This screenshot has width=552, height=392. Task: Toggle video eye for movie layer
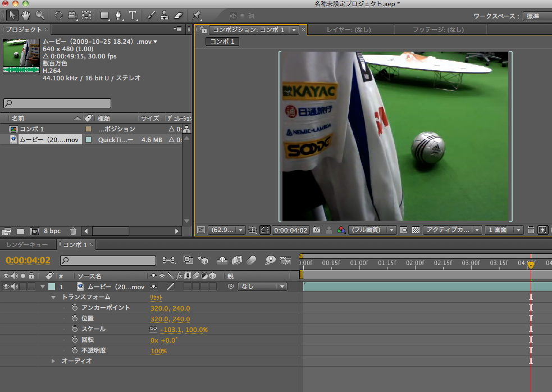pyautogui.click(x=6, y=286)
